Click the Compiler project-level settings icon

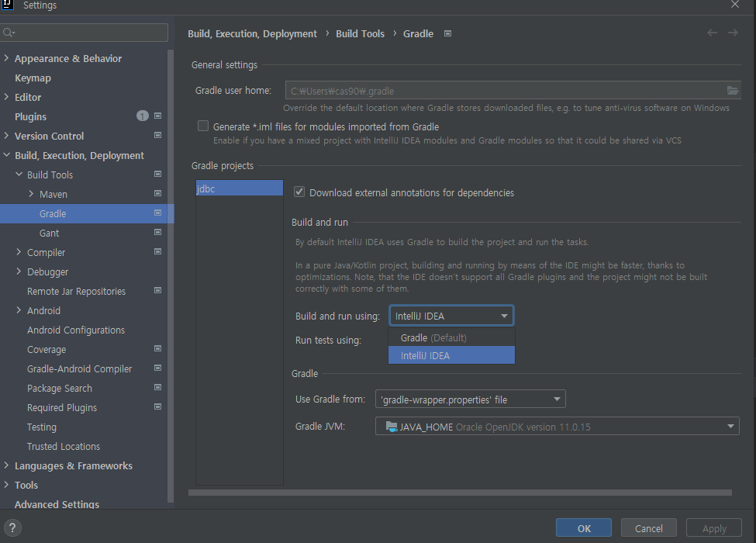click(x=157, y=252)
